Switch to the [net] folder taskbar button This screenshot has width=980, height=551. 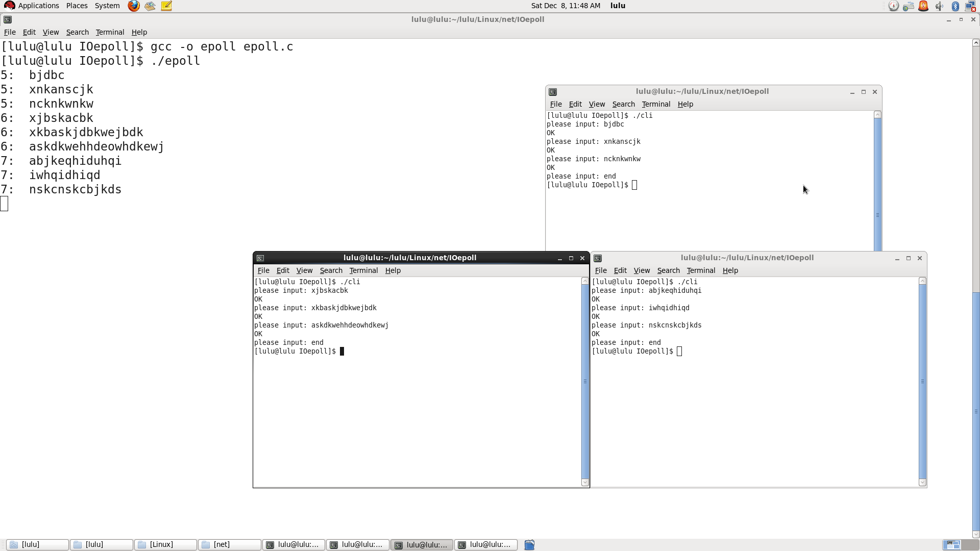click(229, 545)
